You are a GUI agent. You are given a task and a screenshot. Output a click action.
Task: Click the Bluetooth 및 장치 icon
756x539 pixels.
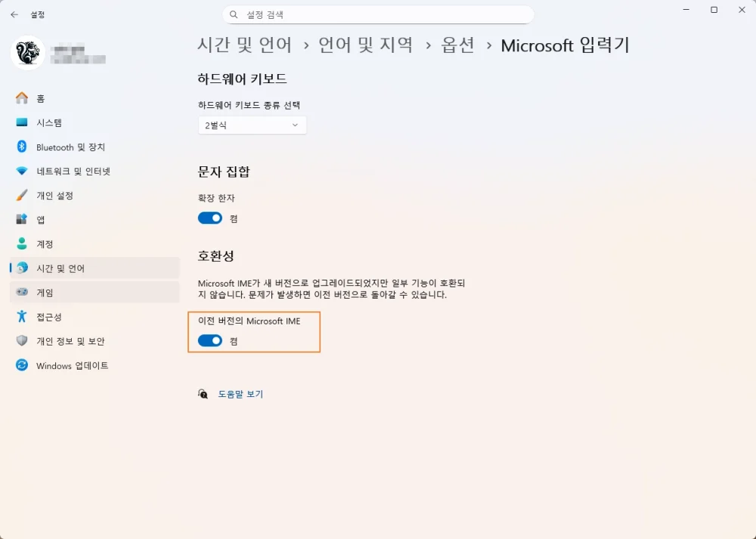pyautogui.click(x=20, y=147)
